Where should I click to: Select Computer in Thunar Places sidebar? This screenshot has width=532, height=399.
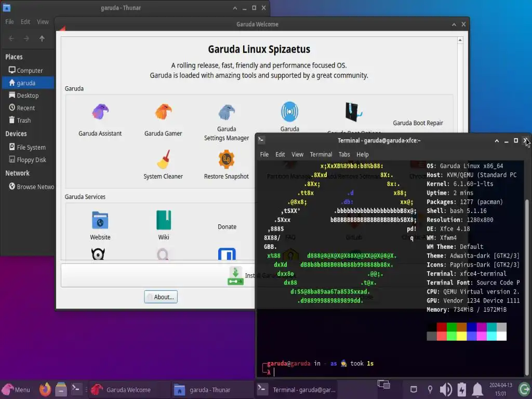[x=28, y=70]
